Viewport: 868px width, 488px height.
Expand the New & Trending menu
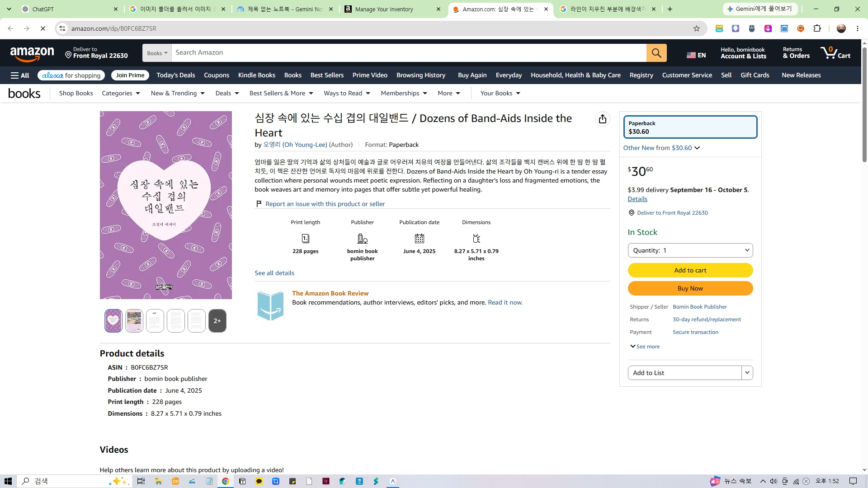(x=178, y=93)
